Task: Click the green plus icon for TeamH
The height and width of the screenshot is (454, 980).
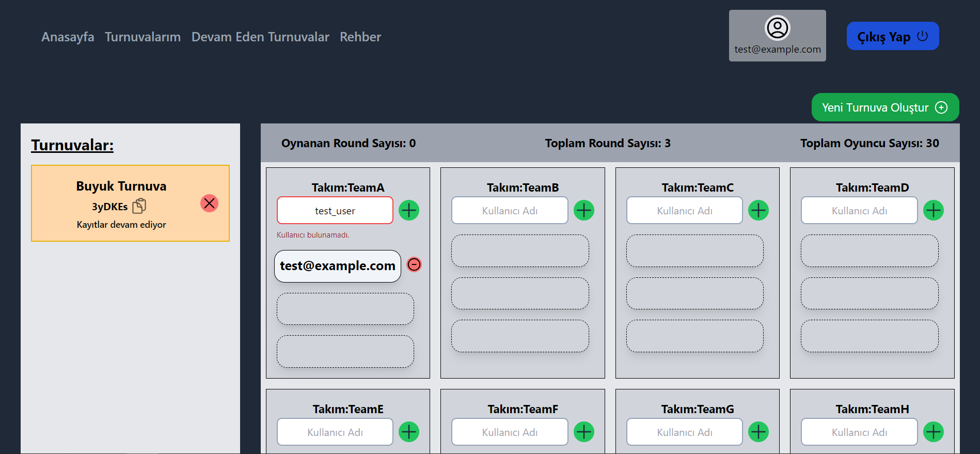Action: [x=934, y=432]
